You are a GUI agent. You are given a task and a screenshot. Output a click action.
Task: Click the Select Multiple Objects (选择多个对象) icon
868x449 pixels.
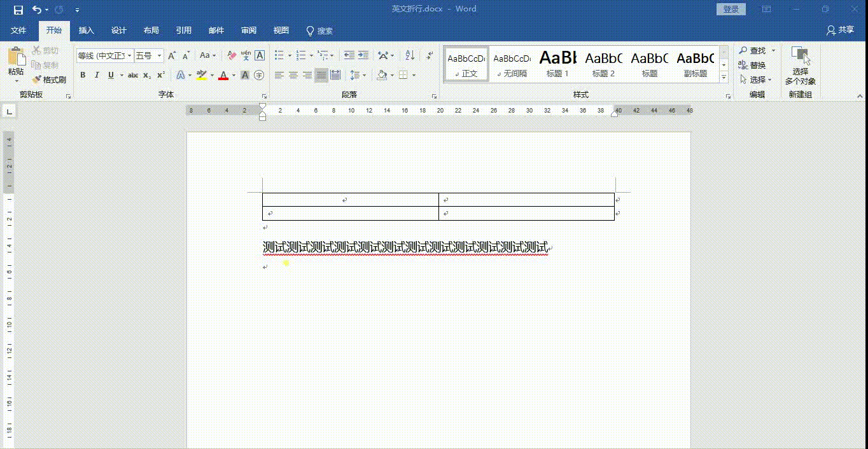click(800, 67)
